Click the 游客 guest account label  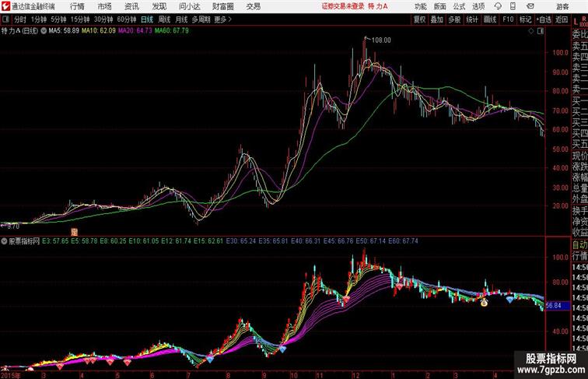562,6
